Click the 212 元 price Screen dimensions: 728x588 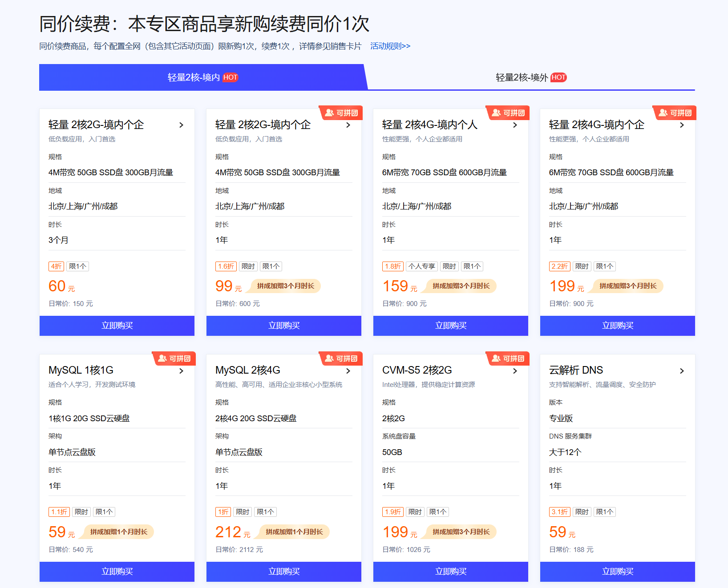click(x=233, y=532)
